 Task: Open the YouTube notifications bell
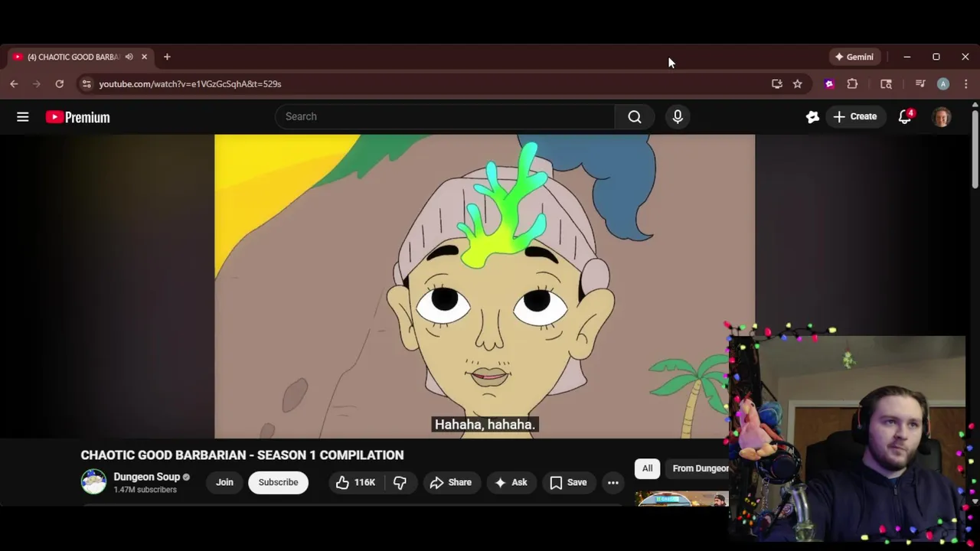coord(905,116)
